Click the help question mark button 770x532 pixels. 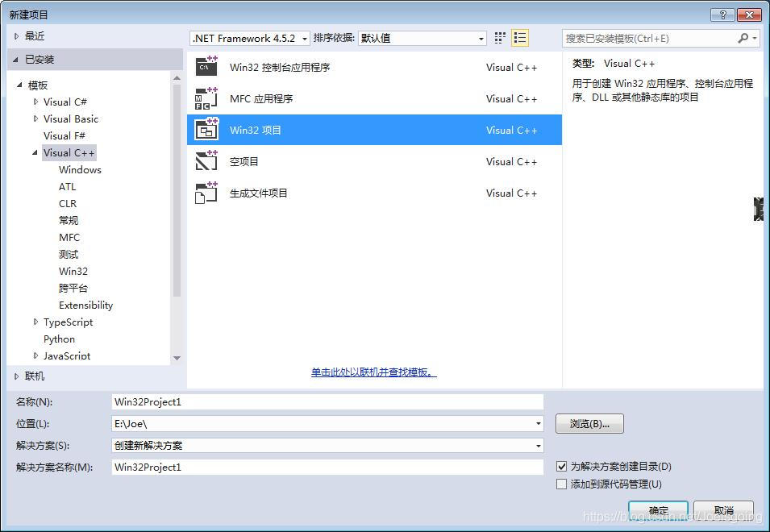click(723, 15)
